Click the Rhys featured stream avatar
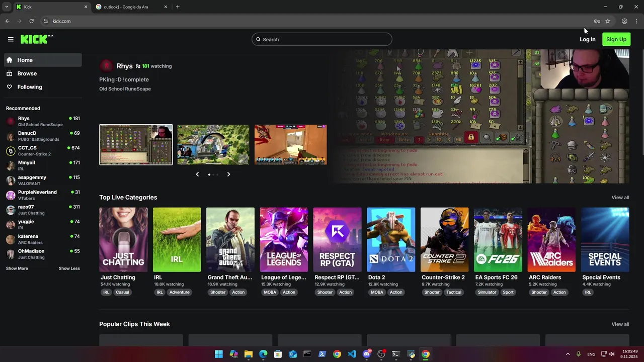 point(106,66)
